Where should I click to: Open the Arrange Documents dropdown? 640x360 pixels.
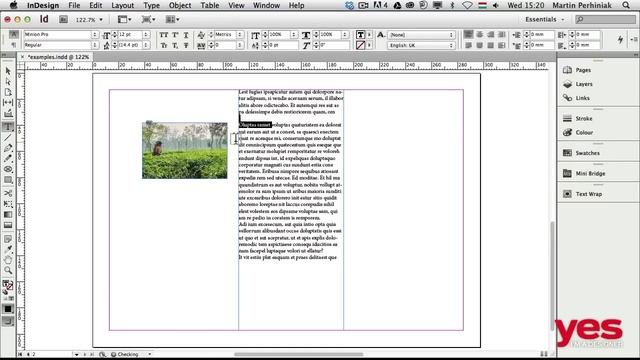[x=172, y=19]
